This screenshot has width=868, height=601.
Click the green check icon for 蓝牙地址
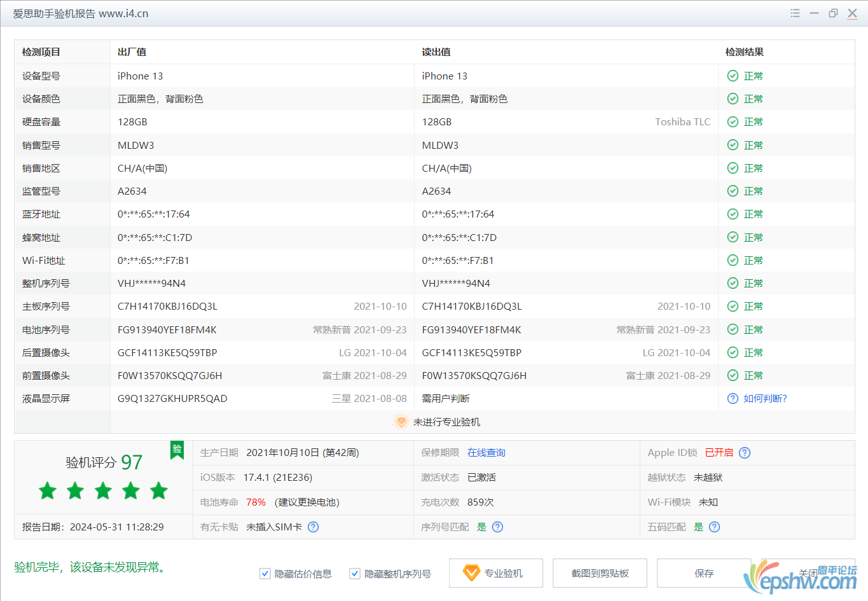(x=733, y=214)
